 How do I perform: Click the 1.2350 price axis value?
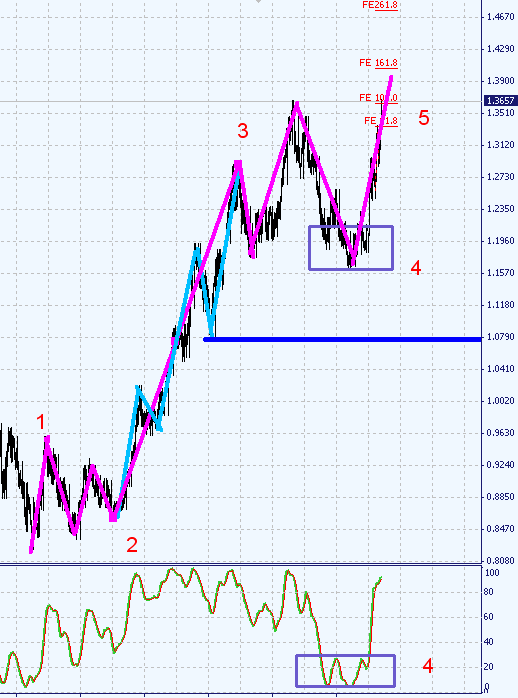tap(501, 209)
